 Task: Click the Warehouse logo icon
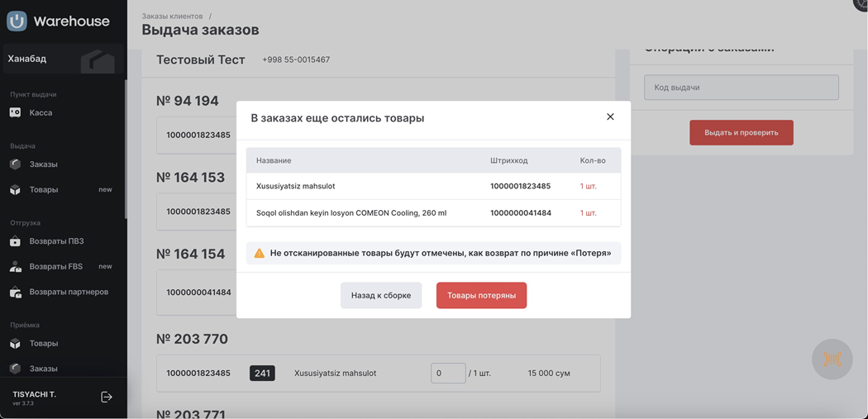17,21
